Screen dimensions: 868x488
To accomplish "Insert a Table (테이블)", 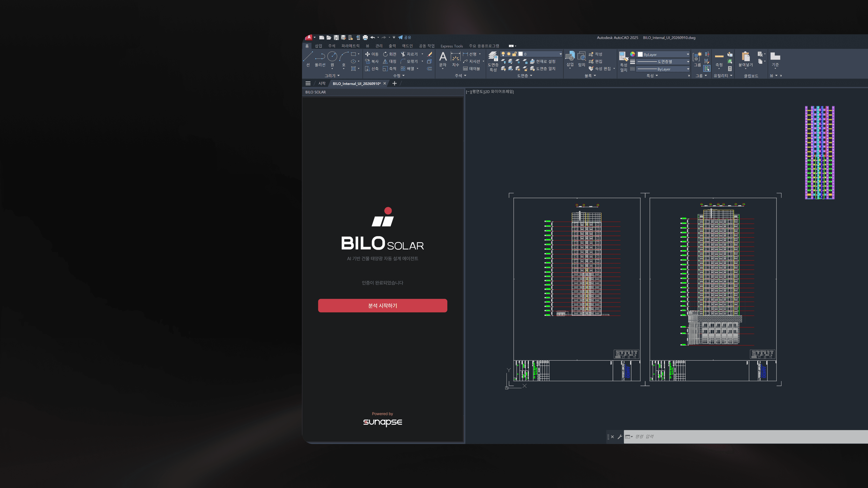I will [471, 69].
